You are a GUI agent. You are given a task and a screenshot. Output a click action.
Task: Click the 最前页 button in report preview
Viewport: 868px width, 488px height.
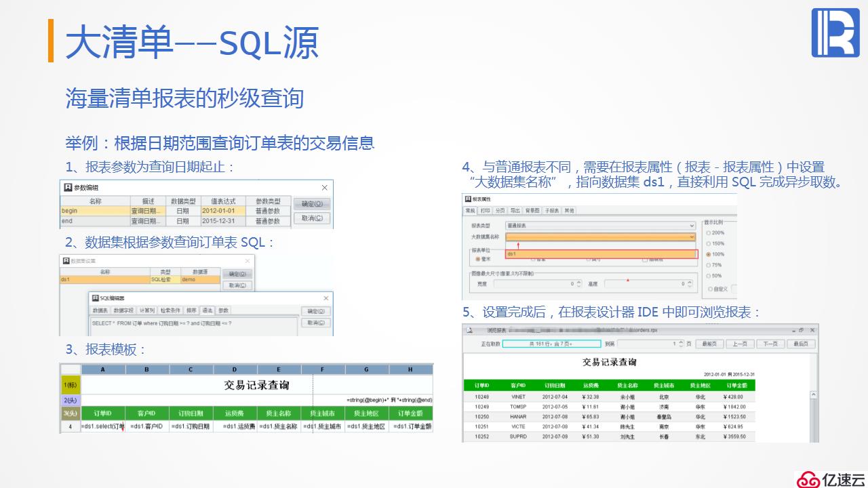[709, 344]
